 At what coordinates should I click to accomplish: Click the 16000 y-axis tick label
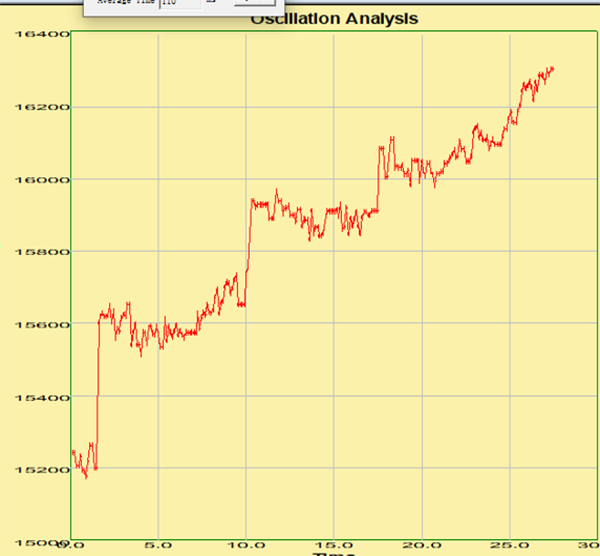pyautogui.click(x=42, y=180)
